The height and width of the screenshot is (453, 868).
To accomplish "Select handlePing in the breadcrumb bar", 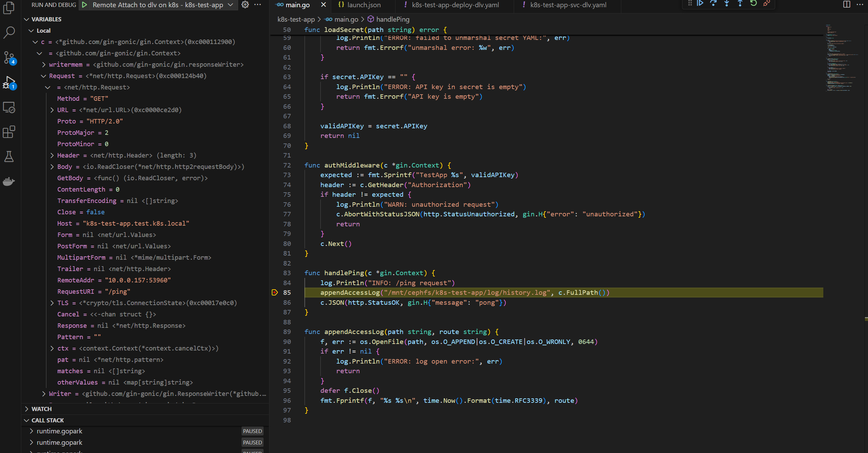I will [392, 19].
